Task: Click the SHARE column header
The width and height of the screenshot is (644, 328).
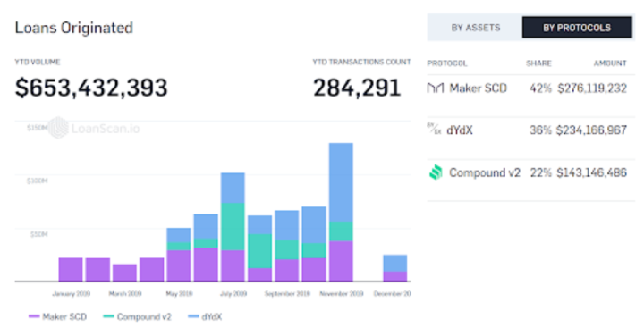Action: point(538,63)
